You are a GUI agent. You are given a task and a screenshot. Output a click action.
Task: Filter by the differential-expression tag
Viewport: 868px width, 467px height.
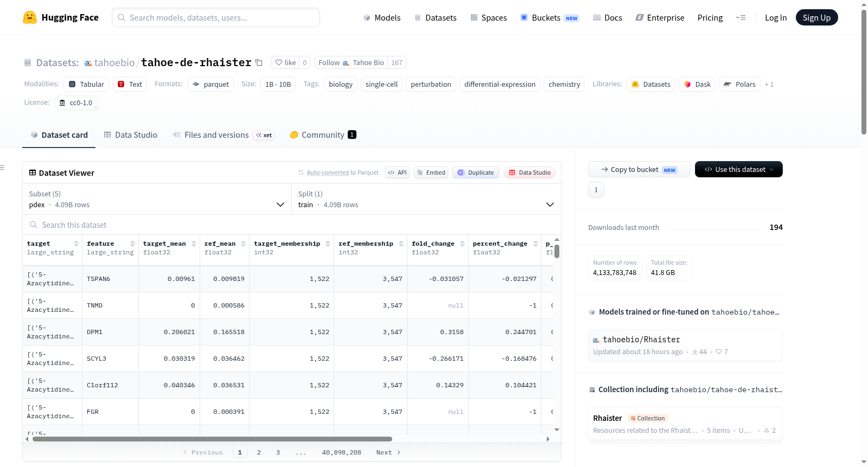pyautogui.click(x=500, y=84)
